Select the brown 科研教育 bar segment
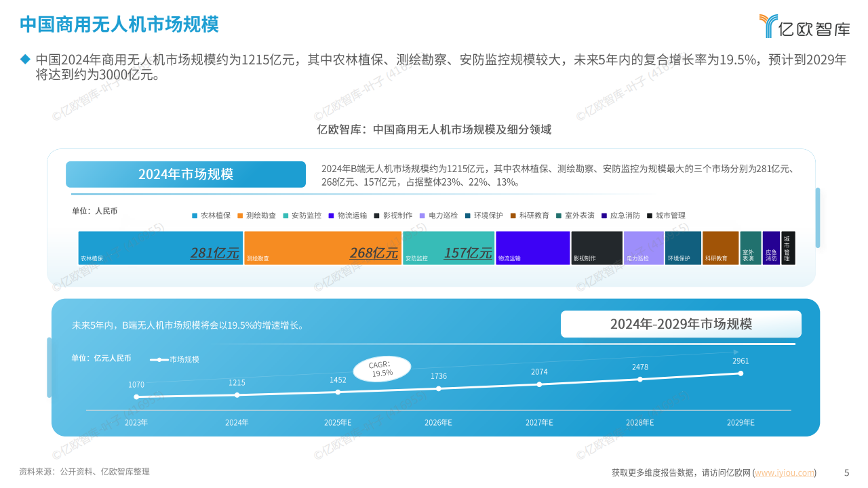This screenshot has width=868, height=488. [721, 248]
